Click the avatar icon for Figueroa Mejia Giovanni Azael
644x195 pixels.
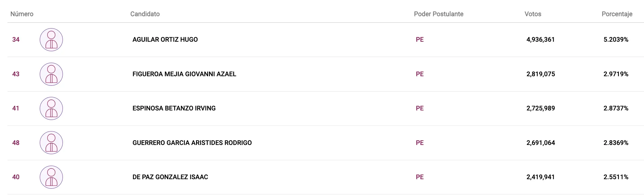(51, 74)
